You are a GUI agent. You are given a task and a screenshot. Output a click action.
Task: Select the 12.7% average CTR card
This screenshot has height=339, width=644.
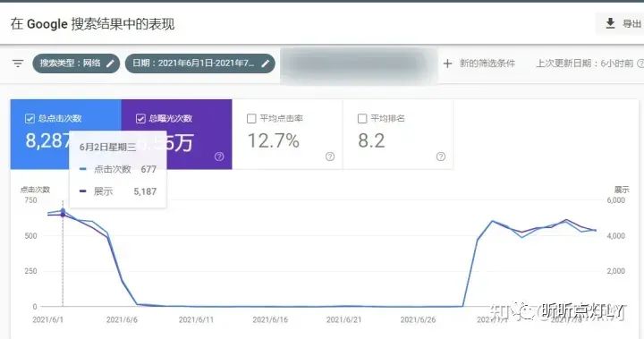click(x=287, y=134)
